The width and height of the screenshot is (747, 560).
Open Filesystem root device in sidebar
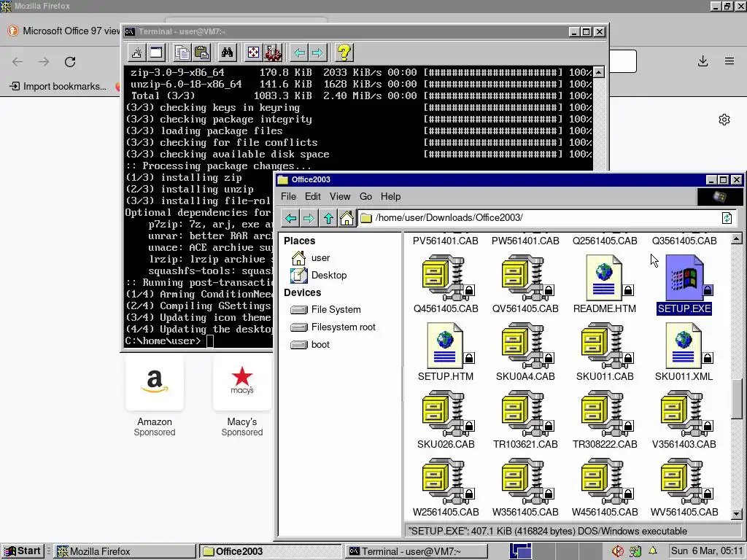coord(333,327)
